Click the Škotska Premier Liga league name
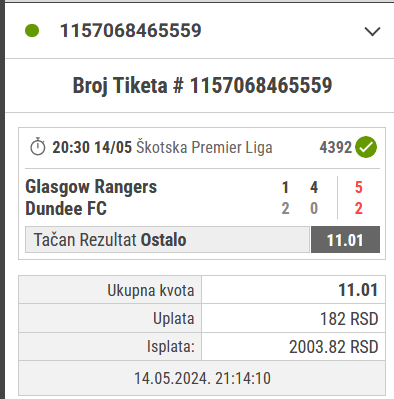Screen dimensions: 394x399 204,147
